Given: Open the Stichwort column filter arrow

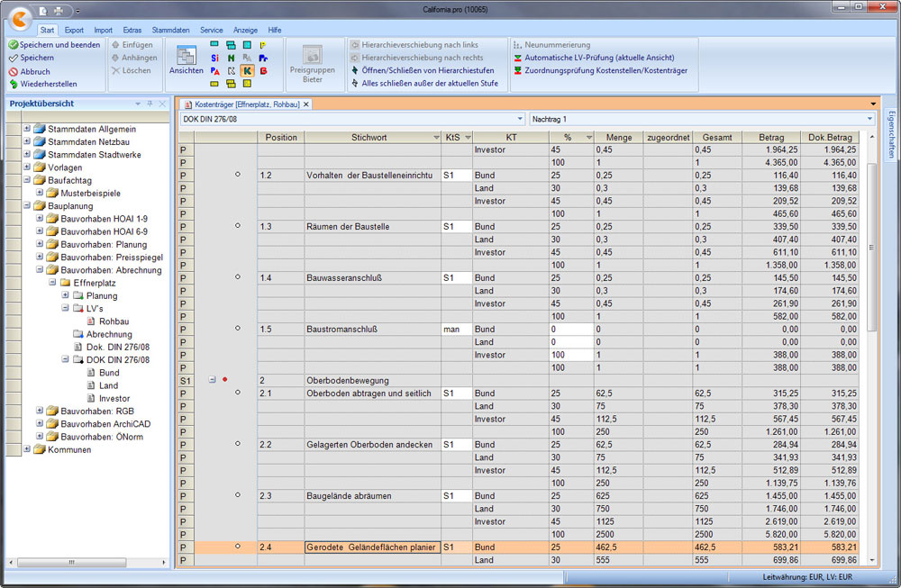Looking at the screenshot, I should click(436, 137).
